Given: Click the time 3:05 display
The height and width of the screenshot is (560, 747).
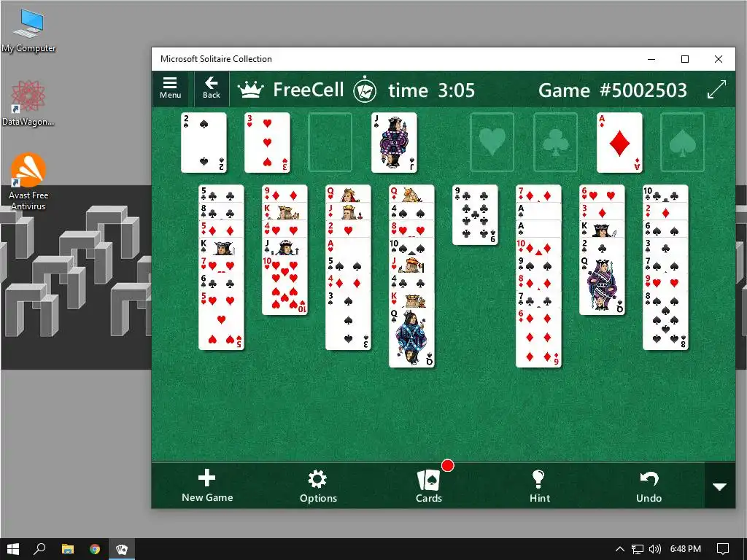Looking at the screenshot, I should 431,90.
